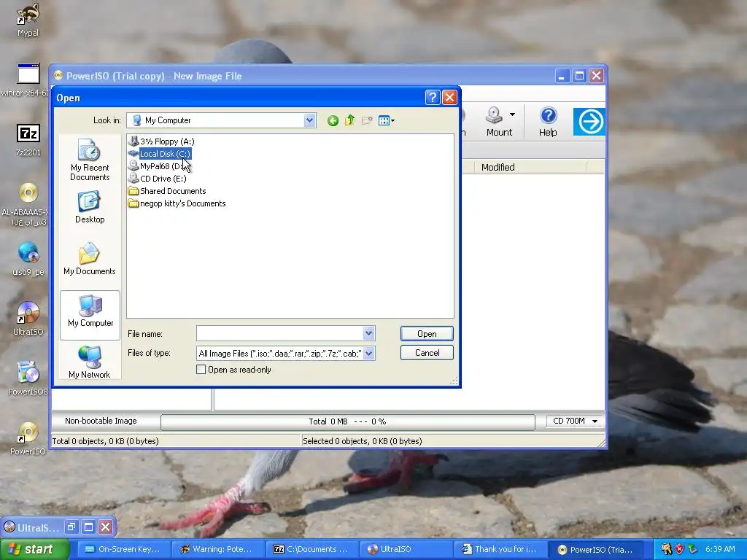Expand the Files of type dropdown

[368, 354]
